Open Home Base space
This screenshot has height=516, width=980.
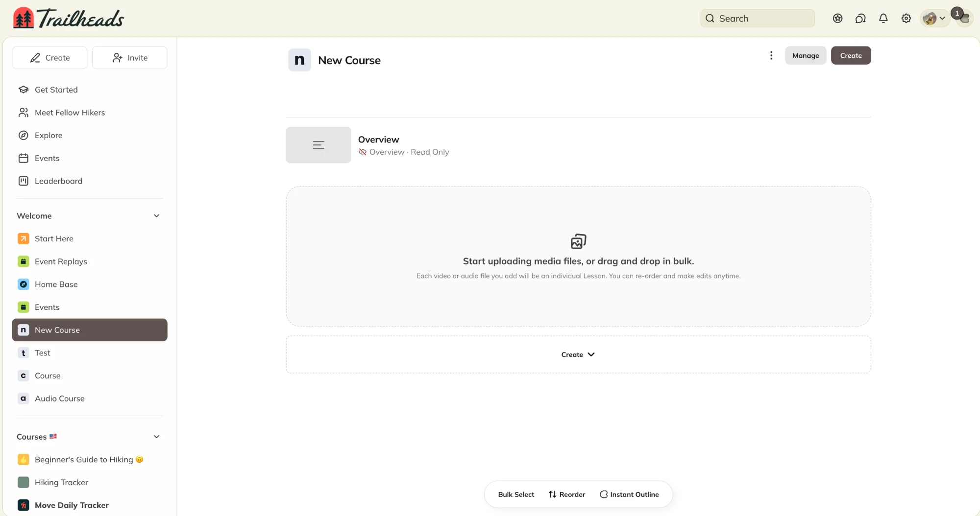pyautogui.click(x=90, y=284)
